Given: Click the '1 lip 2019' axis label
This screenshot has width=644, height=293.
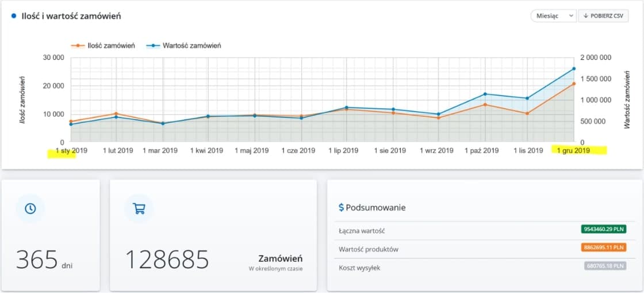Looking at the screenshot, I should click(343, 151).
